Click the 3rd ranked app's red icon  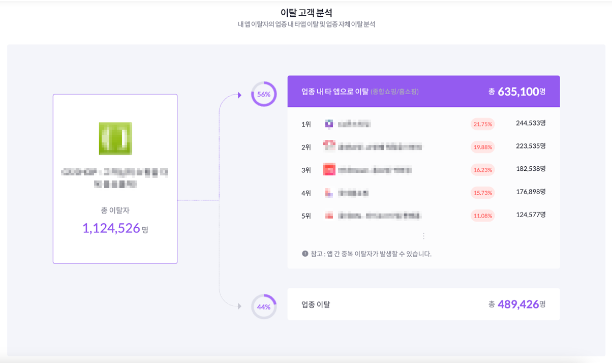tap(329, 170)
